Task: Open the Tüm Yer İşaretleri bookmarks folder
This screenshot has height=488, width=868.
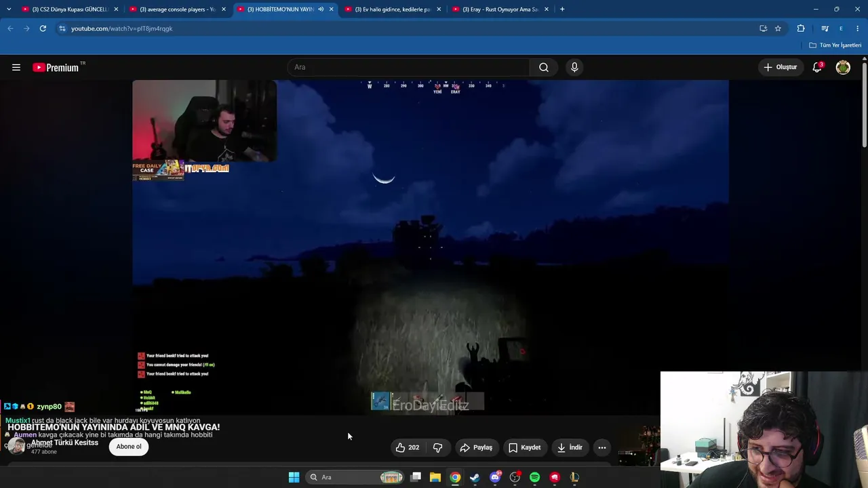Action: coord(835,45)
